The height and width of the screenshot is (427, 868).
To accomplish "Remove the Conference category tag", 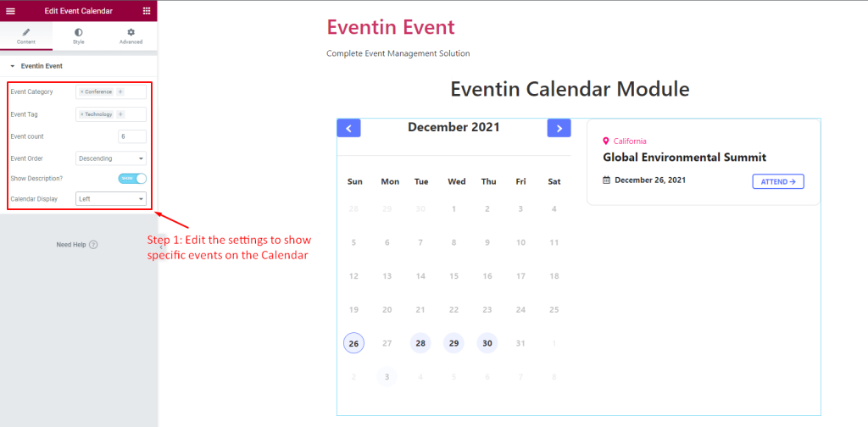I will (82, 91).
